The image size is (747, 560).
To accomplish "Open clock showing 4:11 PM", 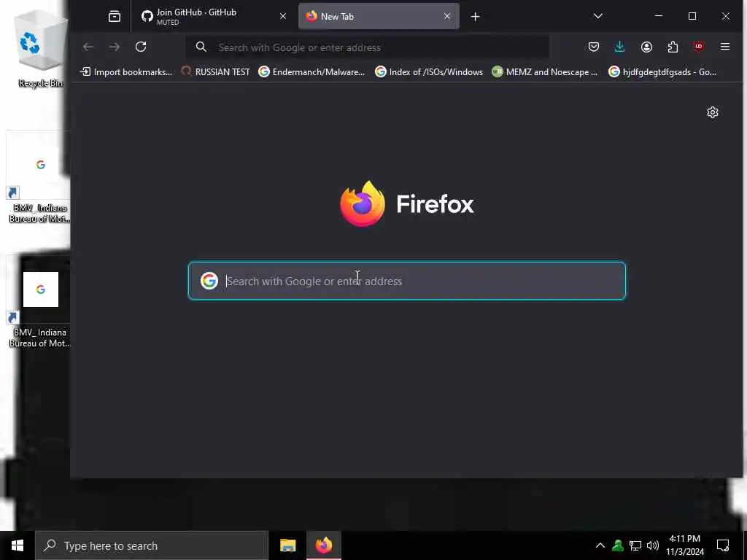I will (684, 545).
